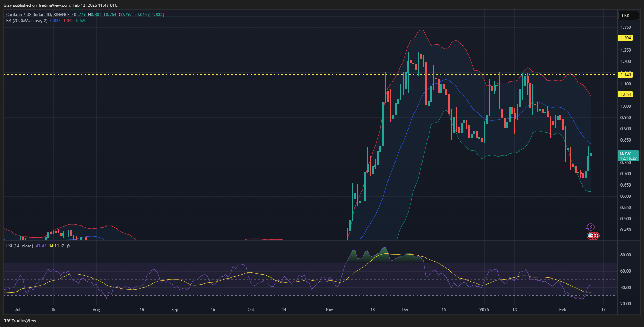The image size is (644, 327).
Task: Click 0.600 on the price axis
Action: click(x=625, y=196)
